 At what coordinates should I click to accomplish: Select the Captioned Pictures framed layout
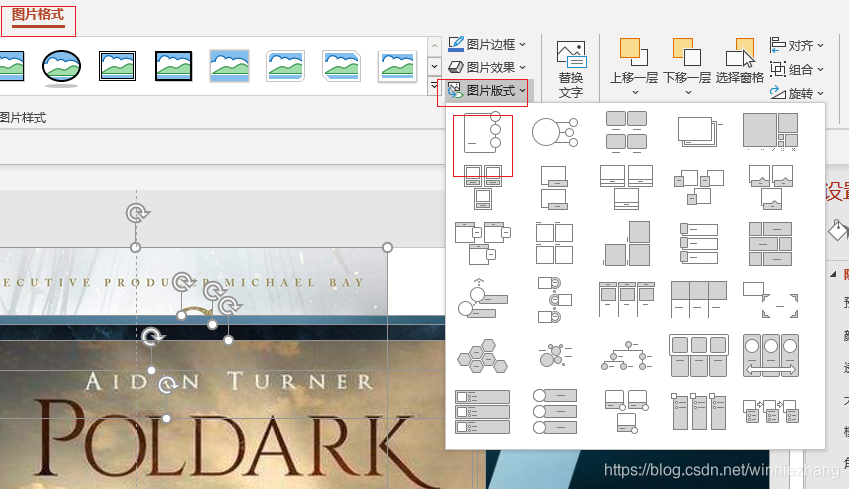point(482,188)
